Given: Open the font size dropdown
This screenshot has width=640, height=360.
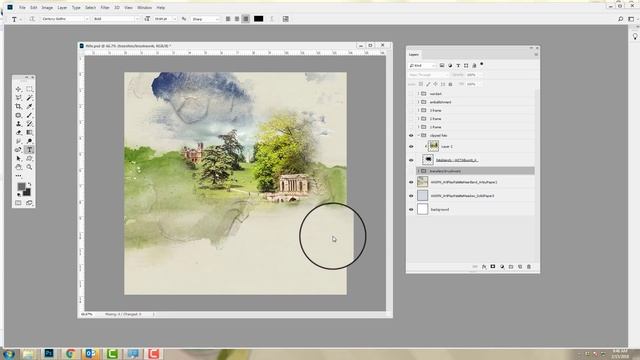Looking at the screenshot, I should (165, 19).
